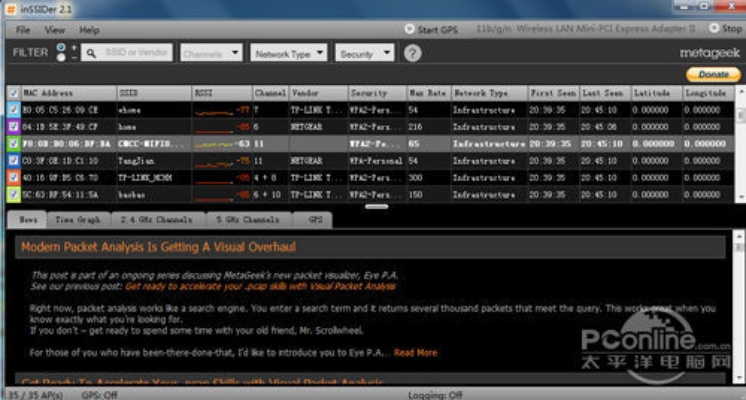Image resolution: width=746 pixels, height=400 pixels.
Task: Click the filter add/remove toggle icon
Action: [63, 52]
